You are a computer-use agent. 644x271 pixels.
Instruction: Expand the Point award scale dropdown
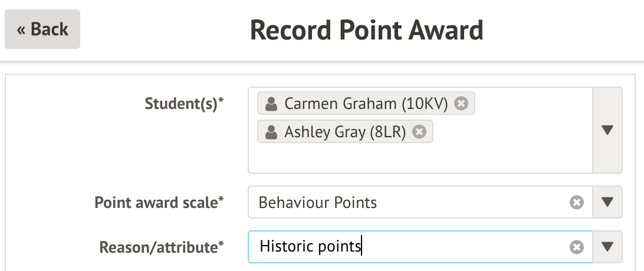pos(607,203)
